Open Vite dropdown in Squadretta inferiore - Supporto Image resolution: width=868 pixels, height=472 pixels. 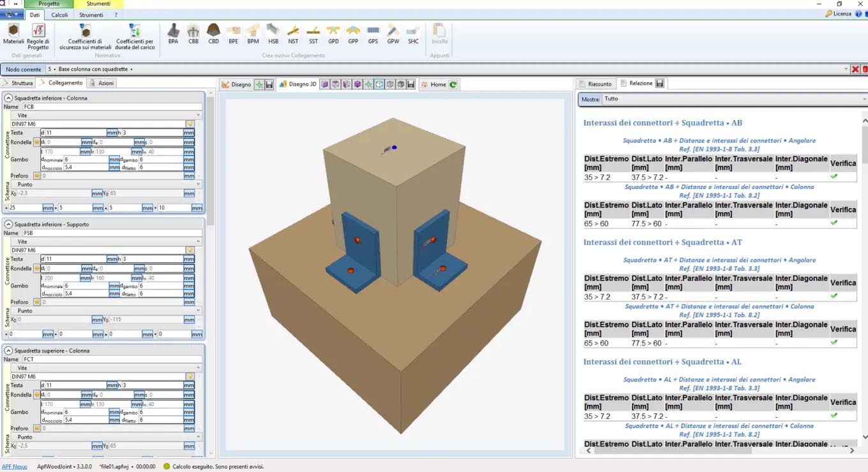[108, 242]
